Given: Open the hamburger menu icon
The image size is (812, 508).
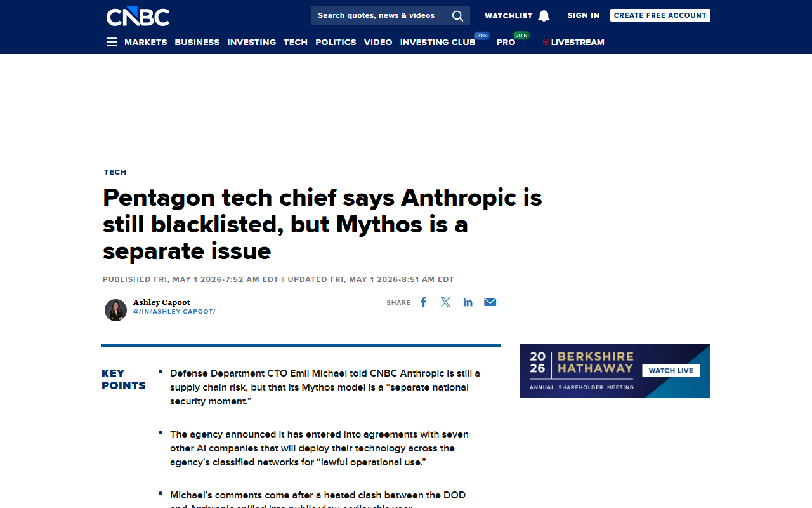Looking at the screenshot, I should [x=112, y=42].
